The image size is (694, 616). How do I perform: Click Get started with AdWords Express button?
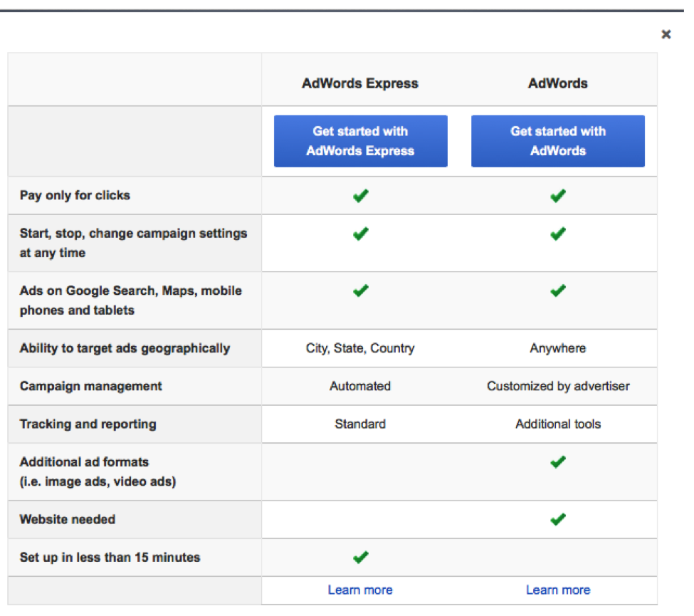[360, 141]
